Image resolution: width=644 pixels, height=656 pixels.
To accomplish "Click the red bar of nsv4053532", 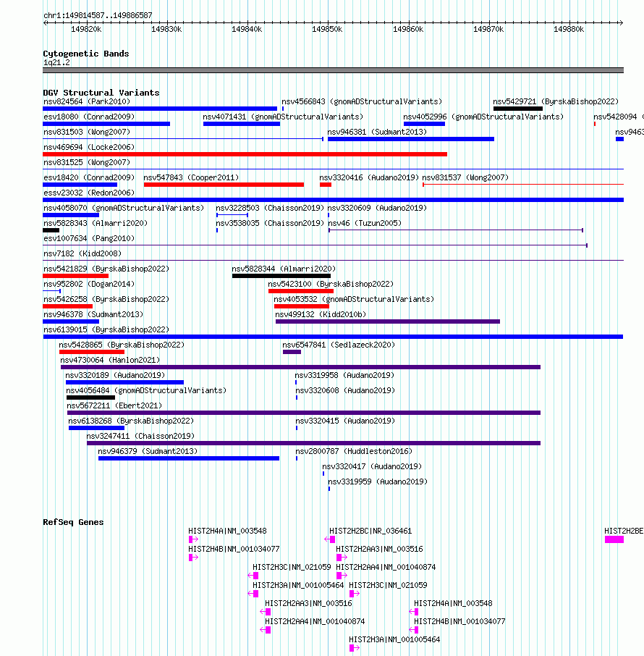I will tap(302, 306).
